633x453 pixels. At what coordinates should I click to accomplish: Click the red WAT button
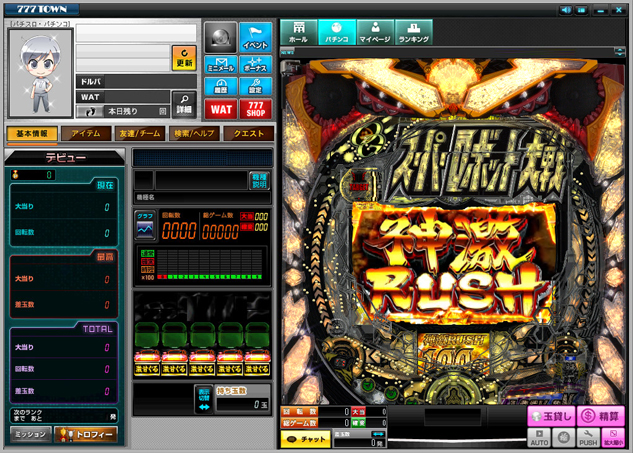coord(220,109)
